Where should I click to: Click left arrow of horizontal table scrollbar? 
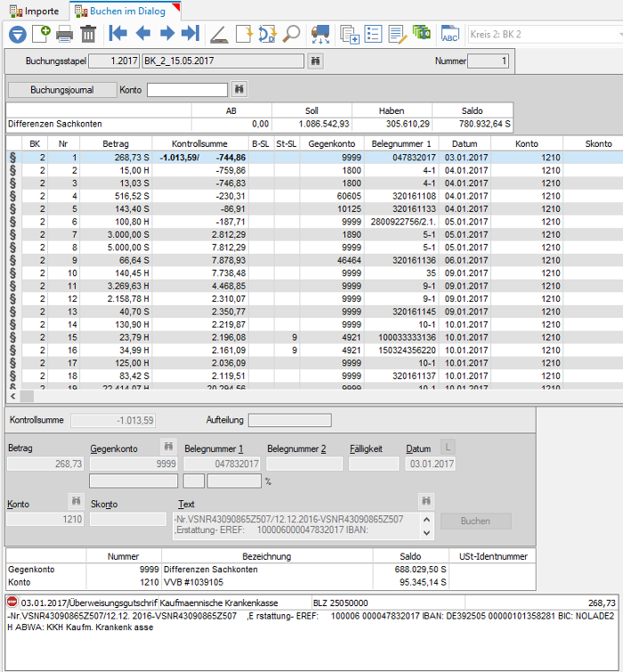point(12,396)
